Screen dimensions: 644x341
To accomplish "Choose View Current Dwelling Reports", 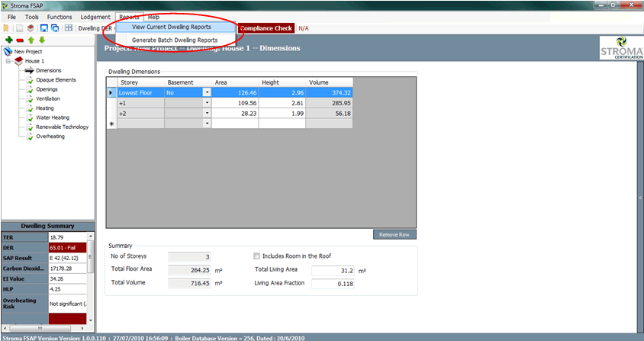I will click(x=175, y=27).
